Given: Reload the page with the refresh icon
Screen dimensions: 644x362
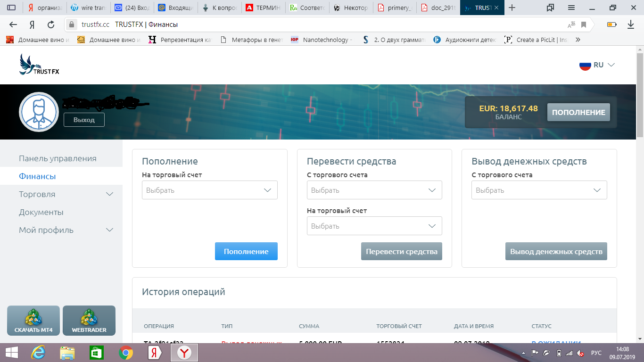Looking at the screenshot, I should [51, 25].
